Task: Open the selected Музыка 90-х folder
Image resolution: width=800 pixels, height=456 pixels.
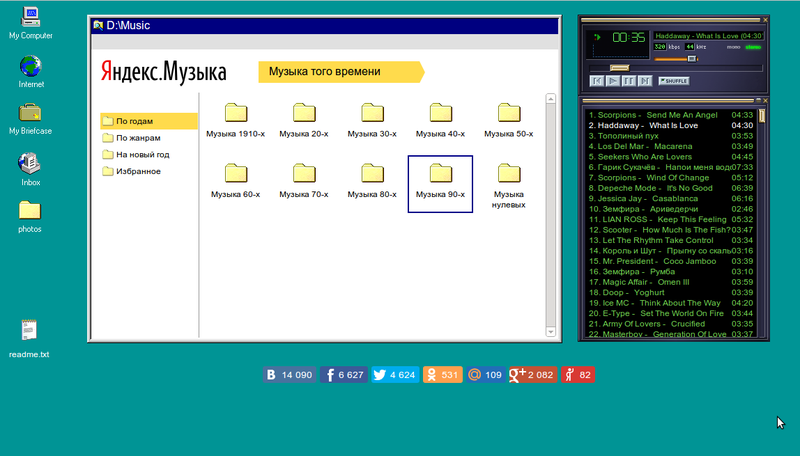Action: tap(440, 184)
